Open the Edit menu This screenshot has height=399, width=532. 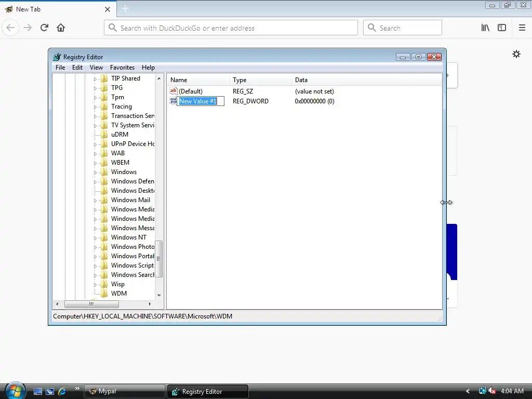pyautogui.click(x=77, y=68)
